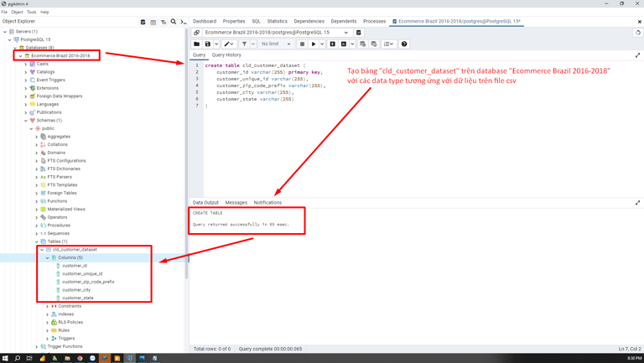Image resolution: width=644 pixels, height=363 pixels.
Task: Execute the query with the play icon
Action: click(314, 44)
